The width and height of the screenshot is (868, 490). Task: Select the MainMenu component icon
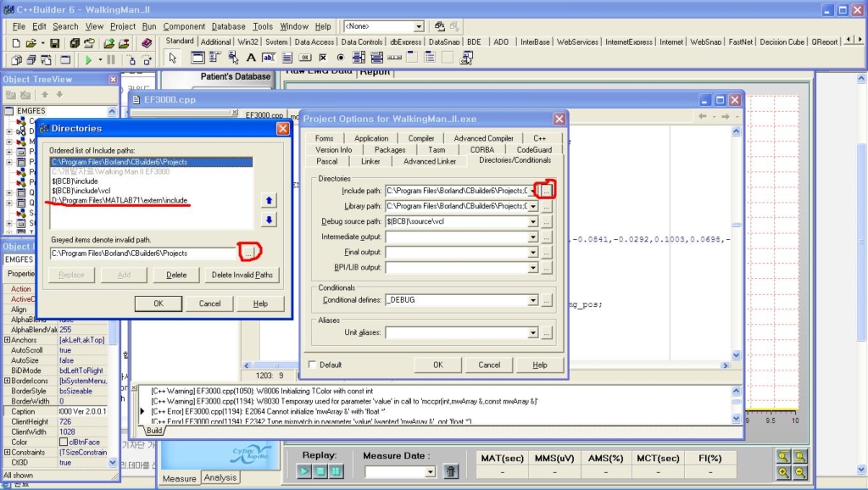click(215, 57)
